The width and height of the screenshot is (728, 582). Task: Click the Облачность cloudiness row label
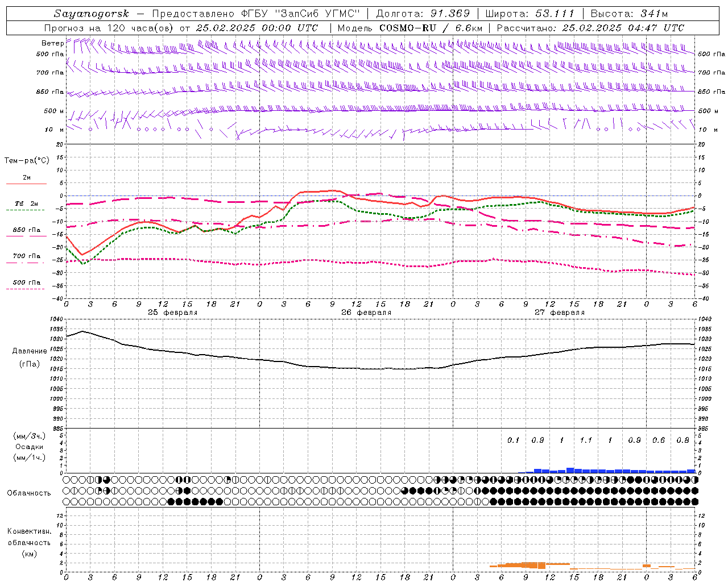point(29,493)
